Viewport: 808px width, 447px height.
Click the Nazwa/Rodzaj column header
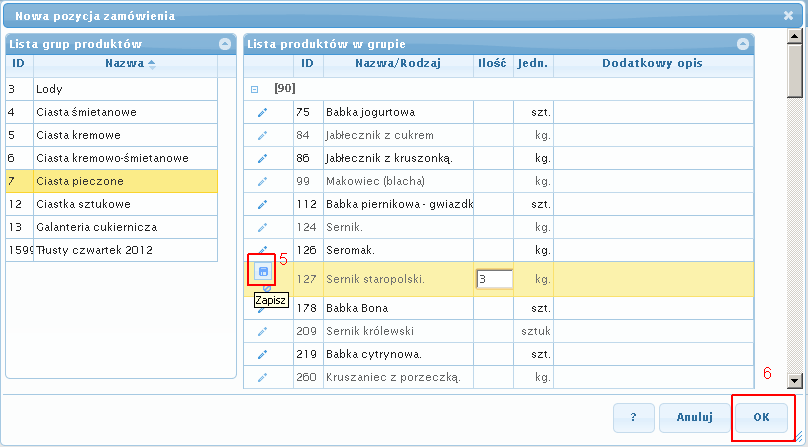coord(398,63)
